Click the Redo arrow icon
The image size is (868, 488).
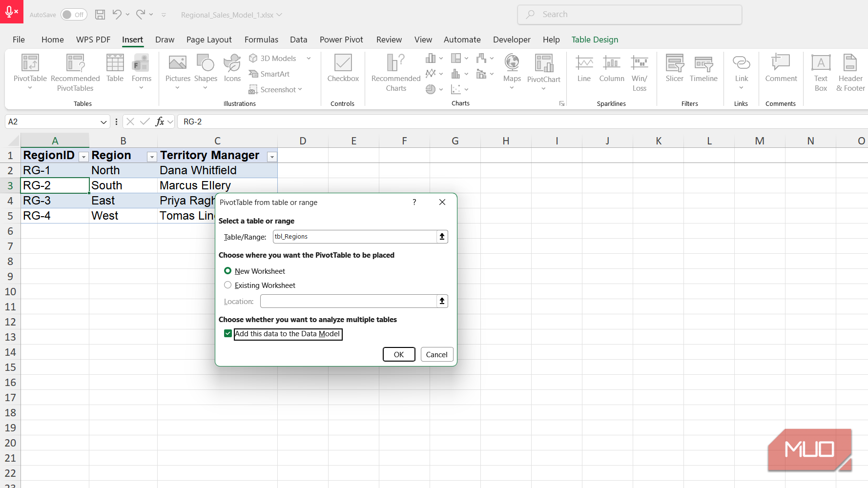pyautogui.click(x=141, y=15)
